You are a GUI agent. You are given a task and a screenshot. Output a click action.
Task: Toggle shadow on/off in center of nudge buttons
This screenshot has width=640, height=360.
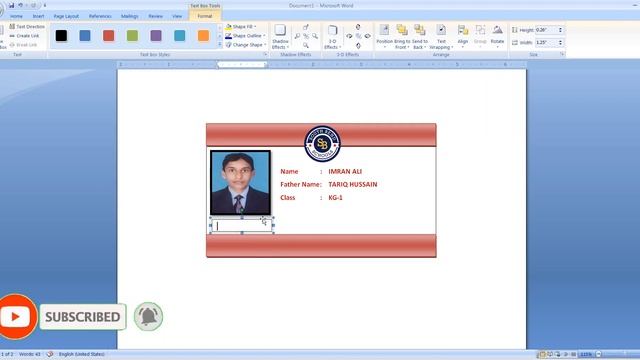pyautogui.click(x=306, y=36)
